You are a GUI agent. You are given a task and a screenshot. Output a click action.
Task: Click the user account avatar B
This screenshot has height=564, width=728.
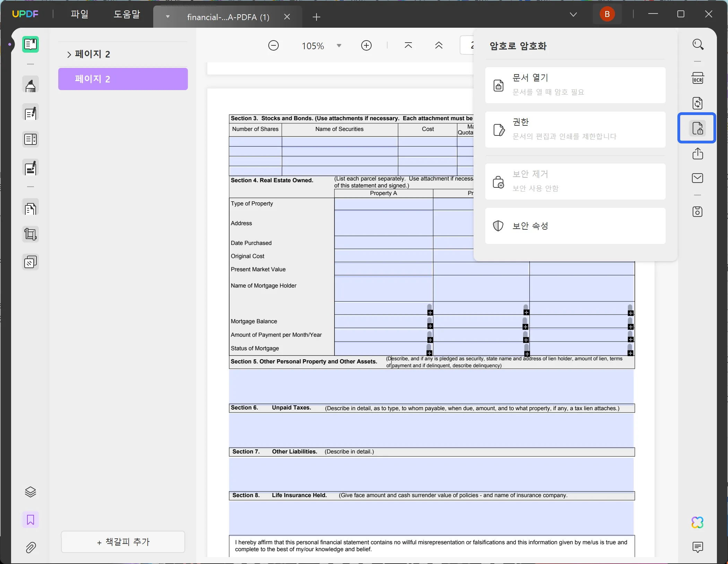(x=607, y=14)
